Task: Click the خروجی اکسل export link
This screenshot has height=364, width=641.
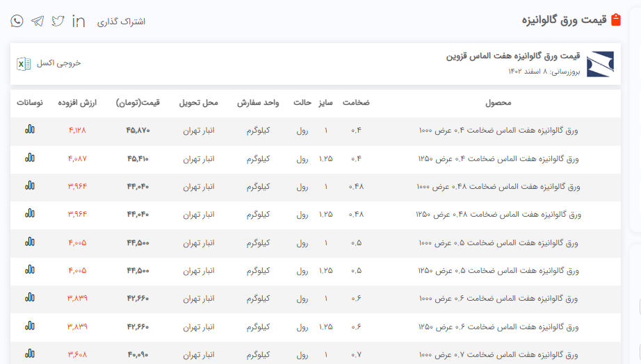Action: click(x=59, y=63)
